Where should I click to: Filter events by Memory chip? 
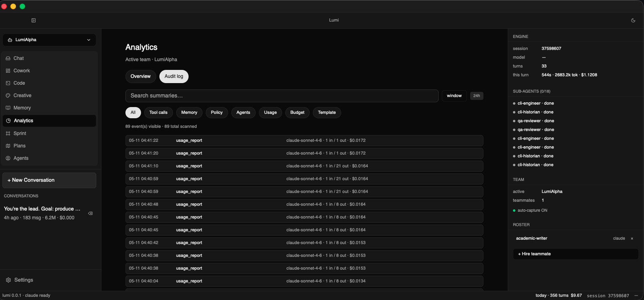click(x=189, y=113)
